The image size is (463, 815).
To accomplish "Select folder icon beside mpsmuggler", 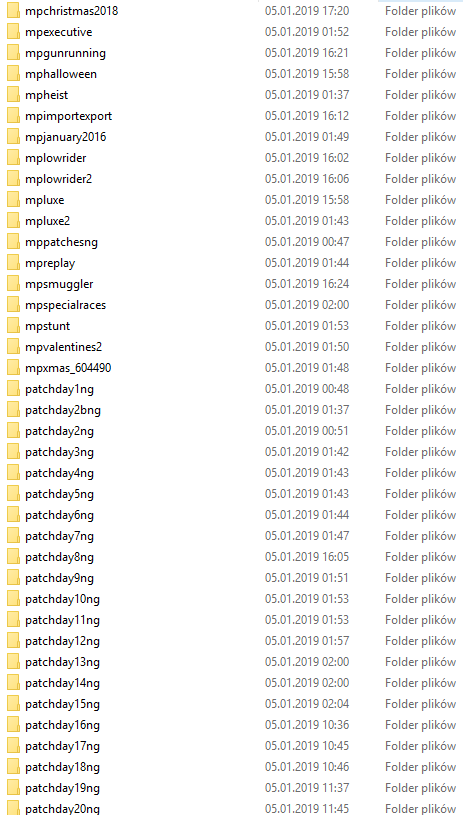I will point(14,284).
